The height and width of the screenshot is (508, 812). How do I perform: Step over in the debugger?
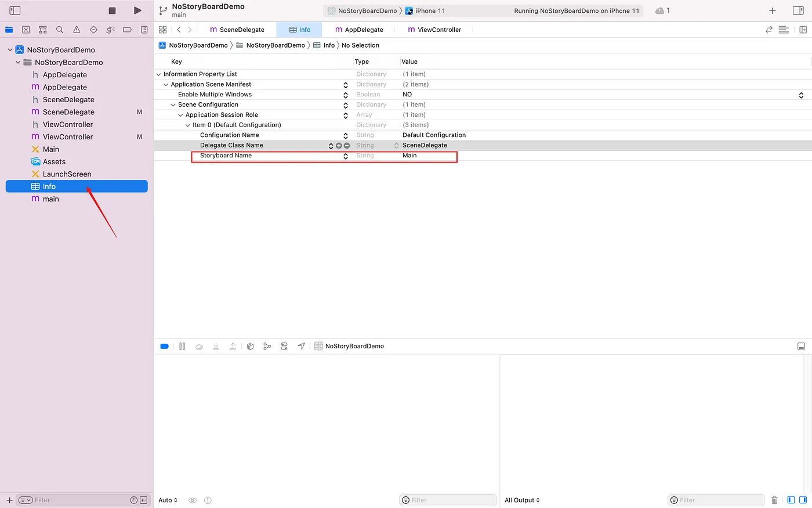(x=199, y=346)
